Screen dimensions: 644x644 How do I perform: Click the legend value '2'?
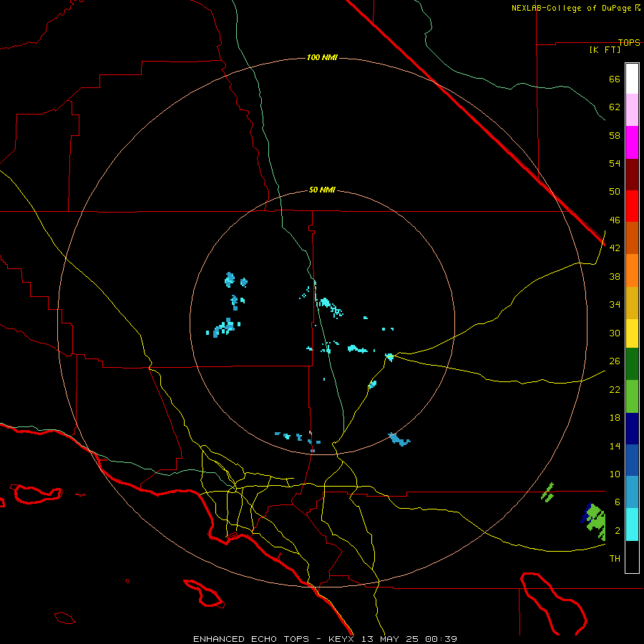pos(618,530)
